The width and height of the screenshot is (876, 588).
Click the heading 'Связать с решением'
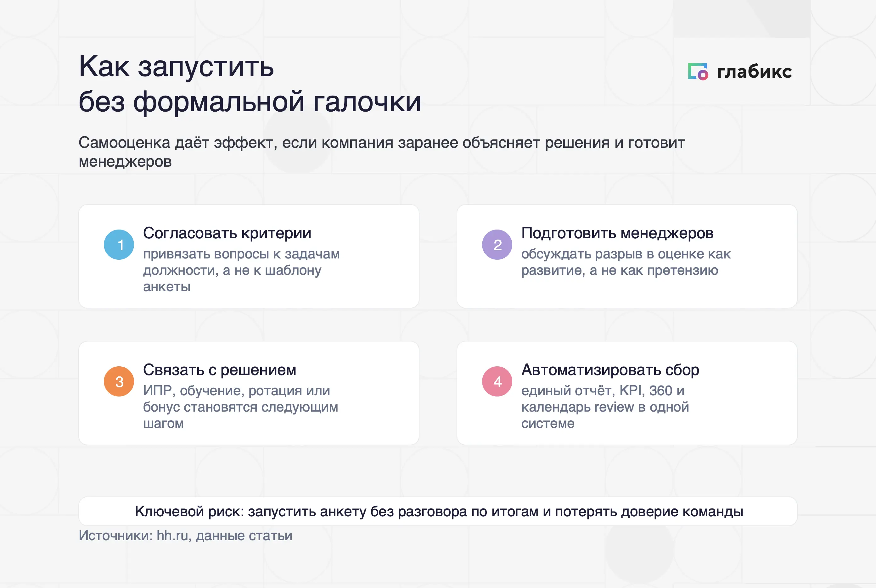(219, 370)
